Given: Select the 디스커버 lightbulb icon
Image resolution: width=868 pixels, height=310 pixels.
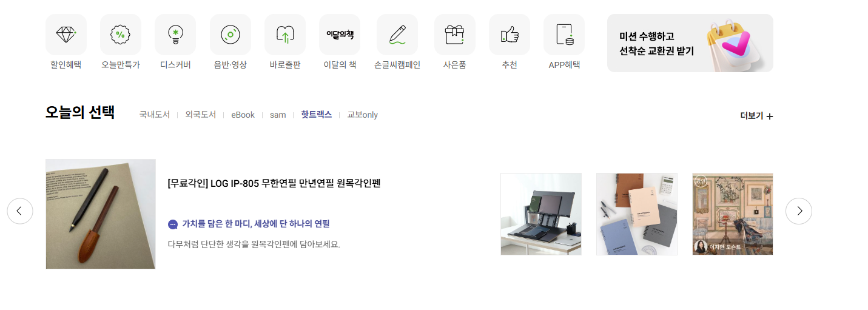Looking at the screenshot, I should tap(175, 35).
